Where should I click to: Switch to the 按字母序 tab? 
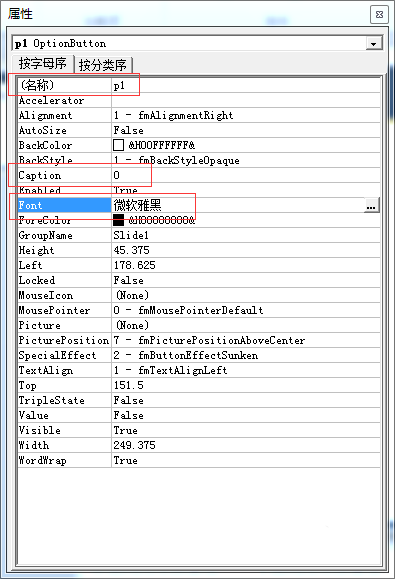click(42, 64)
